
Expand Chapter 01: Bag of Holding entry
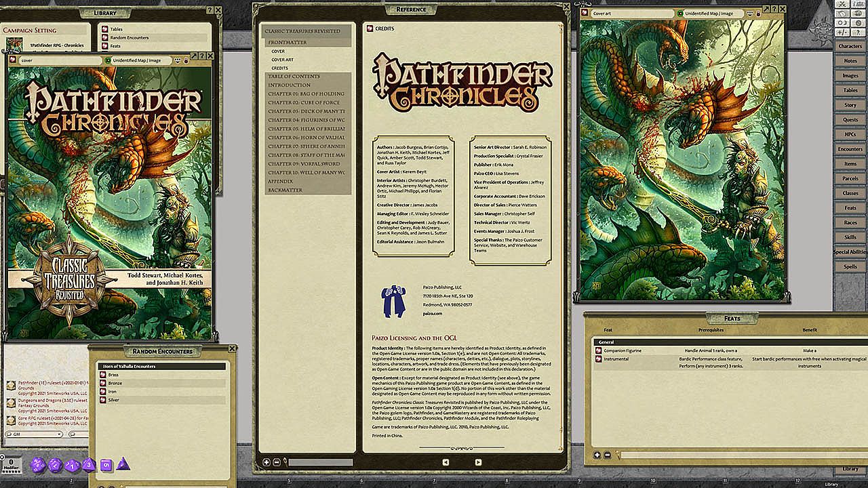tap(307, 94)
